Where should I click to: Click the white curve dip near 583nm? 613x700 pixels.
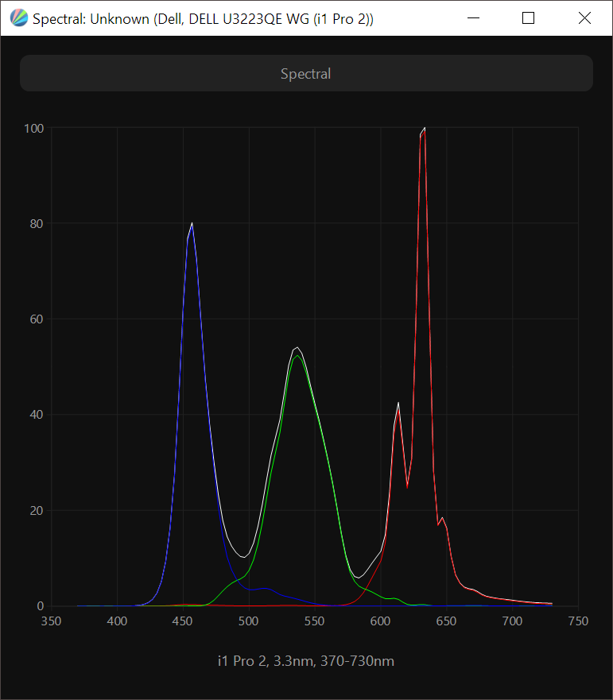click(x=359, y=577)
